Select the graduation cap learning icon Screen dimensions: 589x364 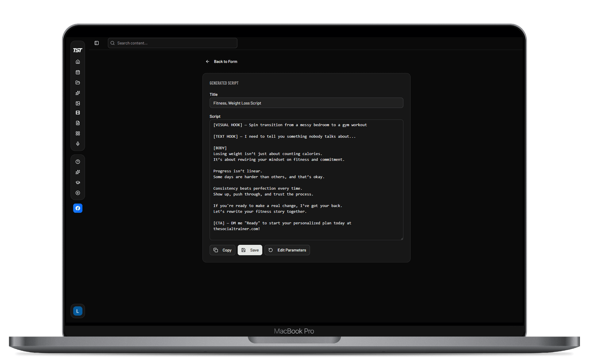click(x=78, y=182)
